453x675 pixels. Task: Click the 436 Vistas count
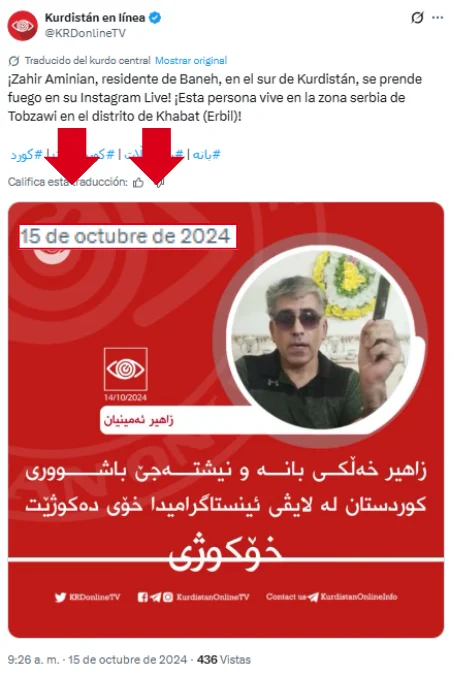pos(223,659)
